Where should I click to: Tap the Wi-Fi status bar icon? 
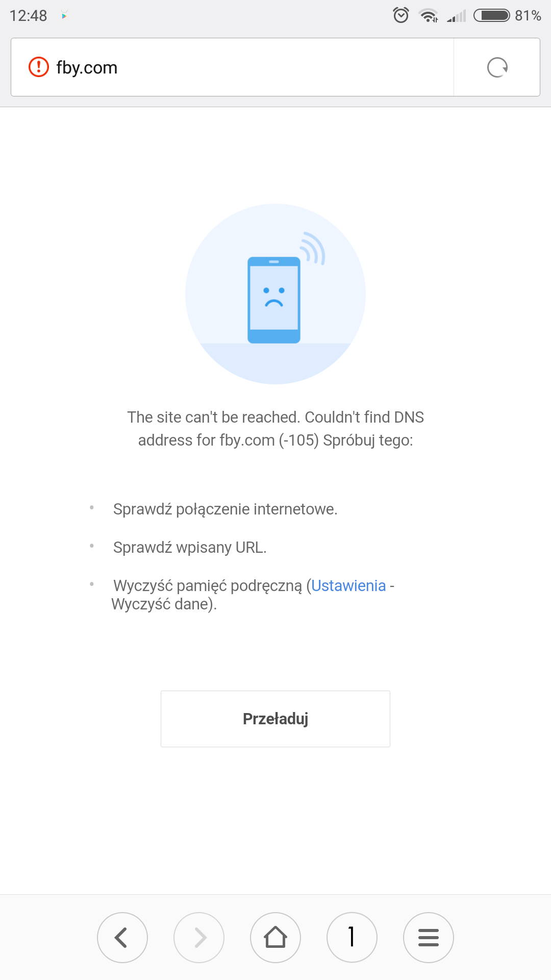429,16
